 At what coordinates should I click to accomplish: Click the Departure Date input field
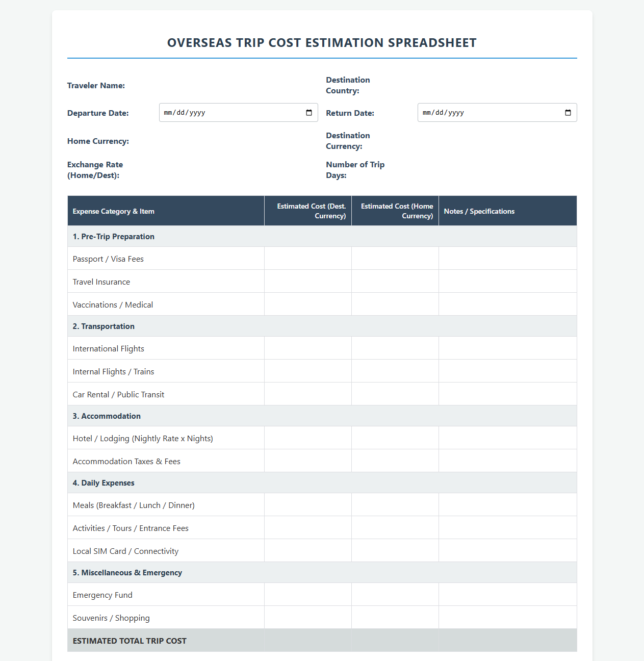[x=239, y=113]
